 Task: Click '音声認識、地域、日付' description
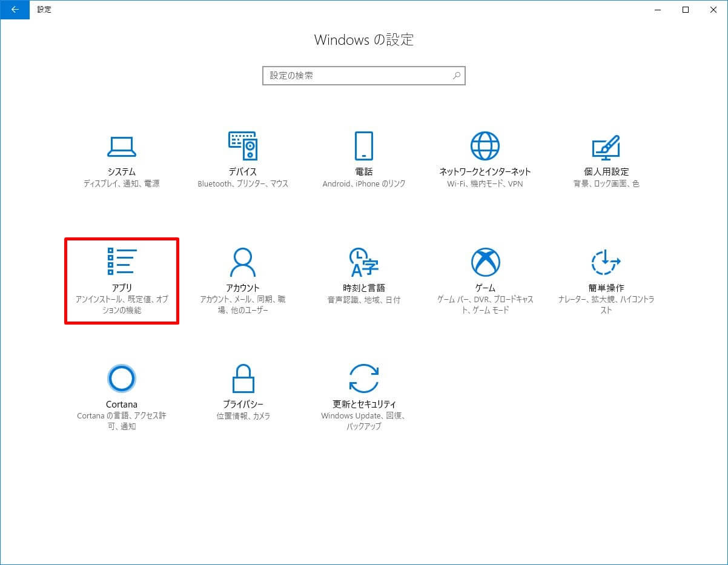coord(364,300)
